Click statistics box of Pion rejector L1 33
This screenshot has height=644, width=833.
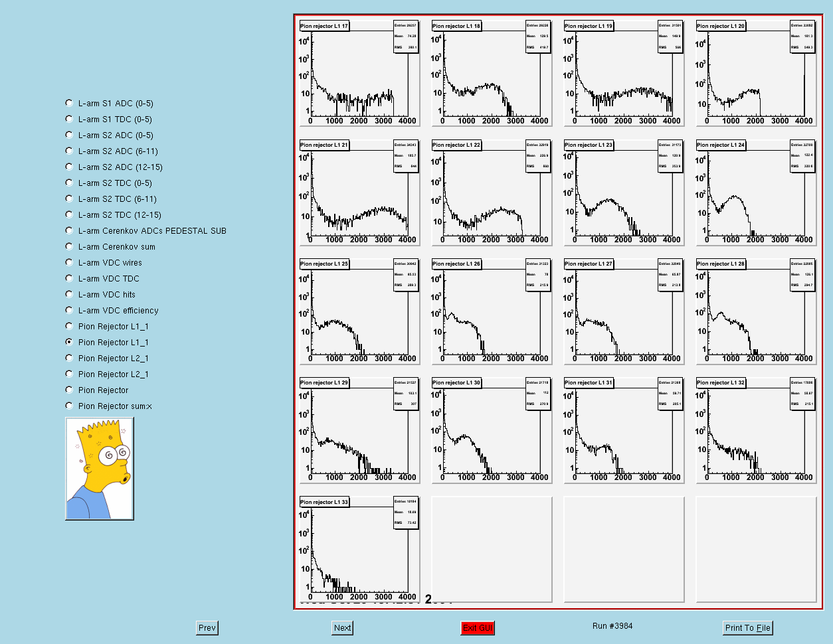pyautogui.click(x=406, y=512)
